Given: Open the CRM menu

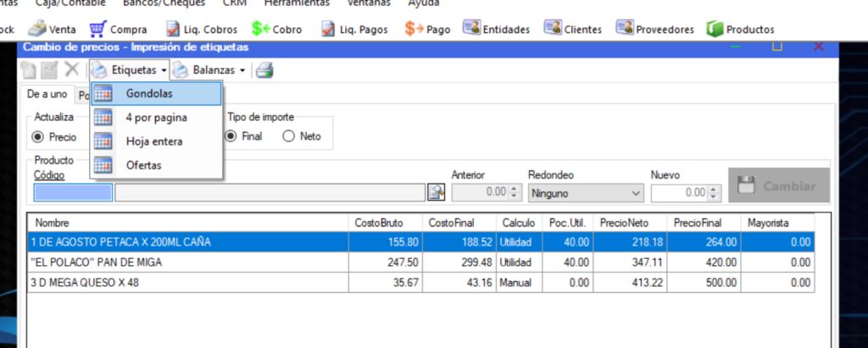Looking at the screenshot, I should [x=235, y=3].
